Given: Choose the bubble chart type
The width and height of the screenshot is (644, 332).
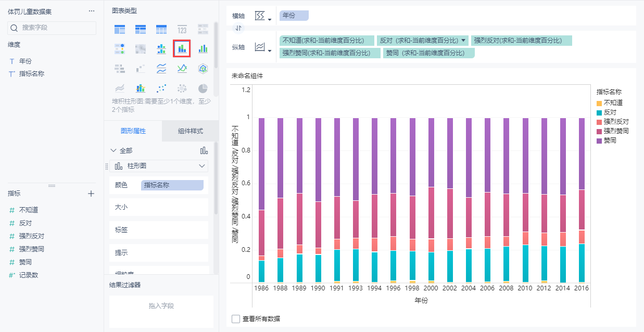Looking at the screenshot, I should [x=182, y=88].
